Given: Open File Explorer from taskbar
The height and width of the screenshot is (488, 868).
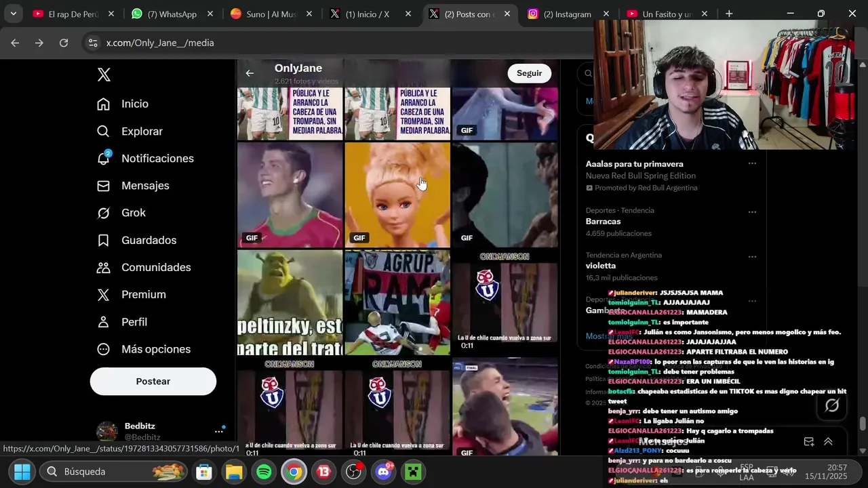Looking at the screenshot, I should point(234,472).
